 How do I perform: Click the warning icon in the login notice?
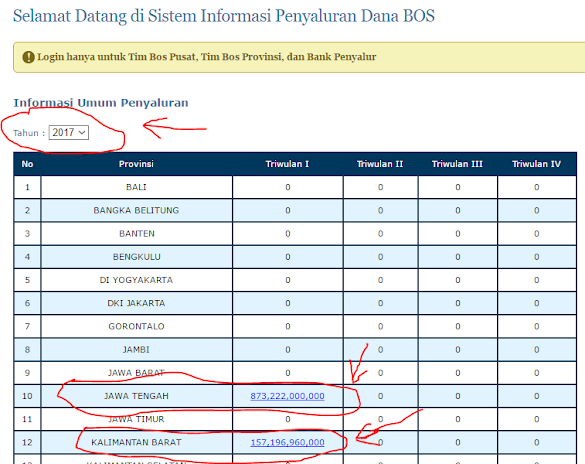(28, 57)
